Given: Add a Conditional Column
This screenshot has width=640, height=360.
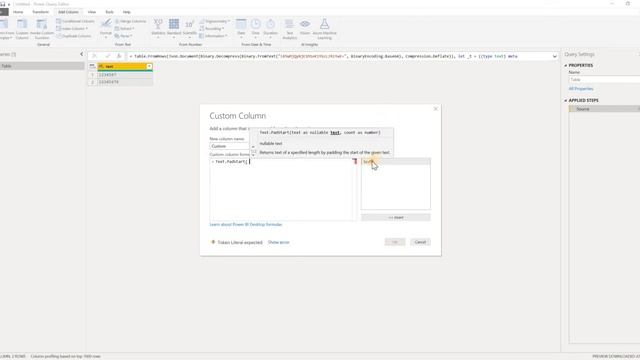Looking at the screenshot, I should [x=76, y=21].
